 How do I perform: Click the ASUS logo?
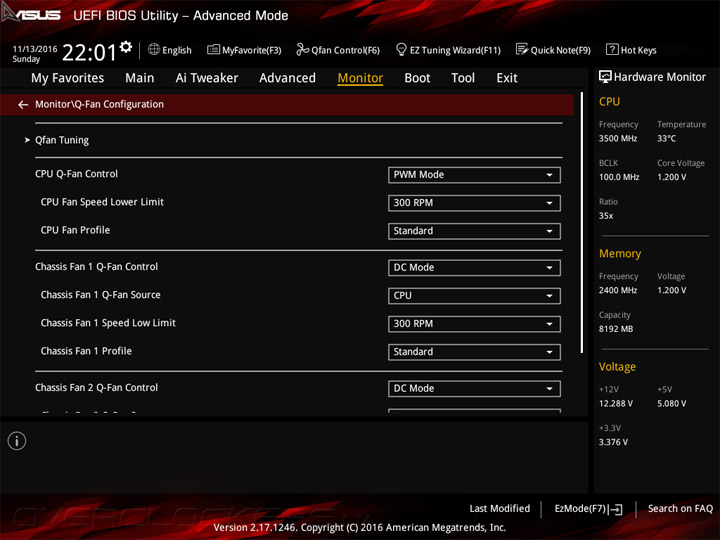point(31,14)
